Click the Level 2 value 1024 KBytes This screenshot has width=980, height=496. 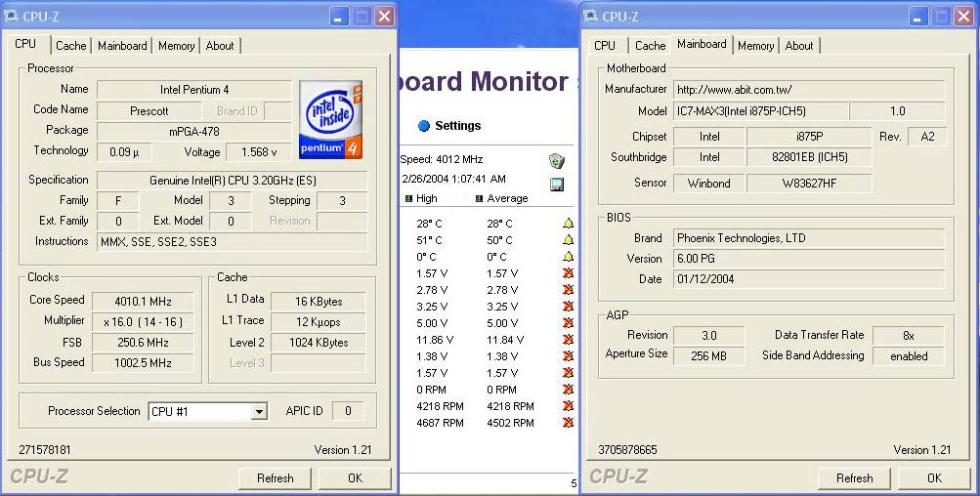(319, 343)
